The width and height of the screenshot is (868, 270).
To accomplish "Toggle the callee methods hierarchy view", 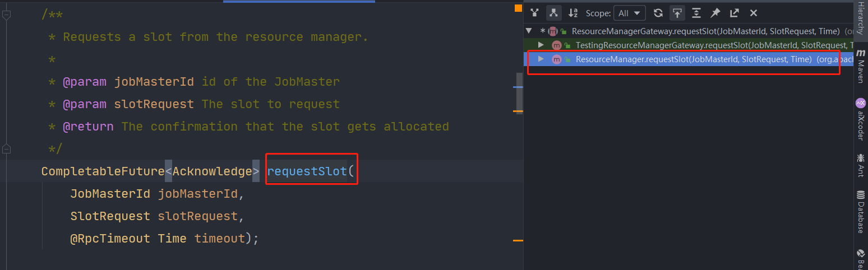I will point(553,13).
